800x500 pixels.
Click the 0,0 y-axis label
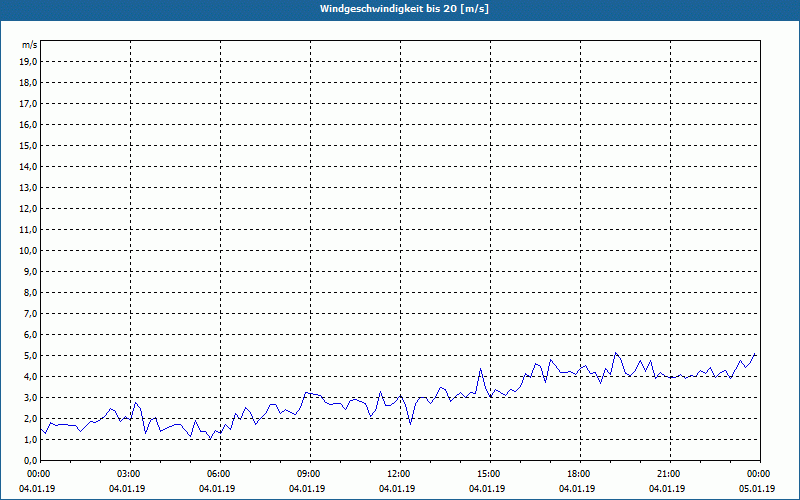point(31,460)
